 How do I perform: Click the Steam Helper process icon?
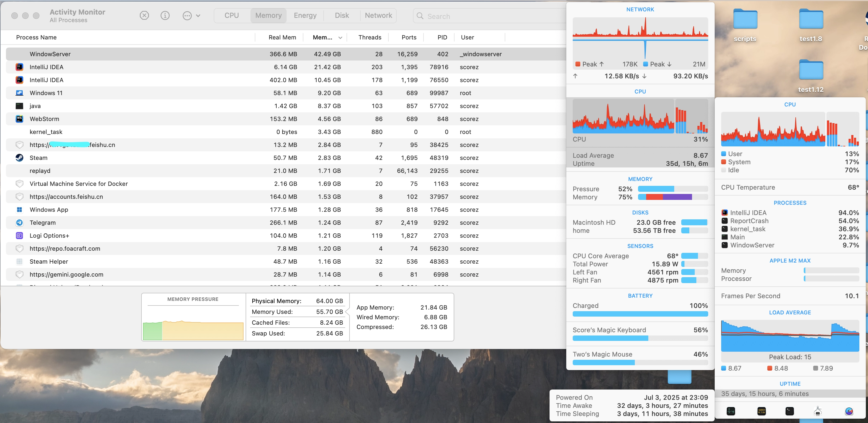tap(19, 261)
